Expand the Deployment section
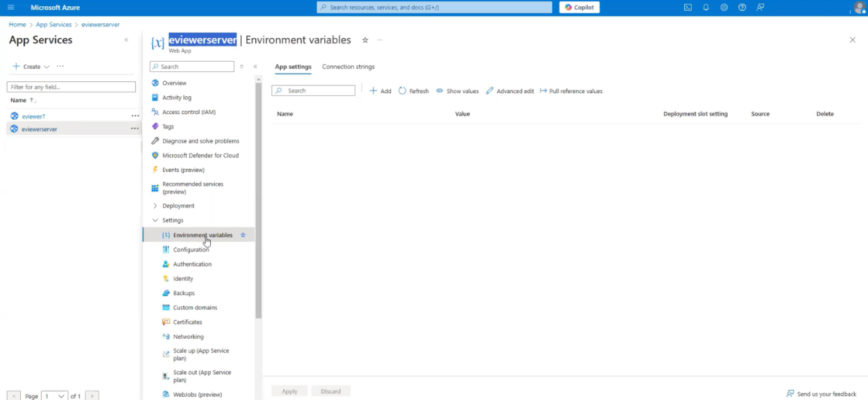Image resolution: width=868 pixels, height=400 pixels. click(155, 205)
